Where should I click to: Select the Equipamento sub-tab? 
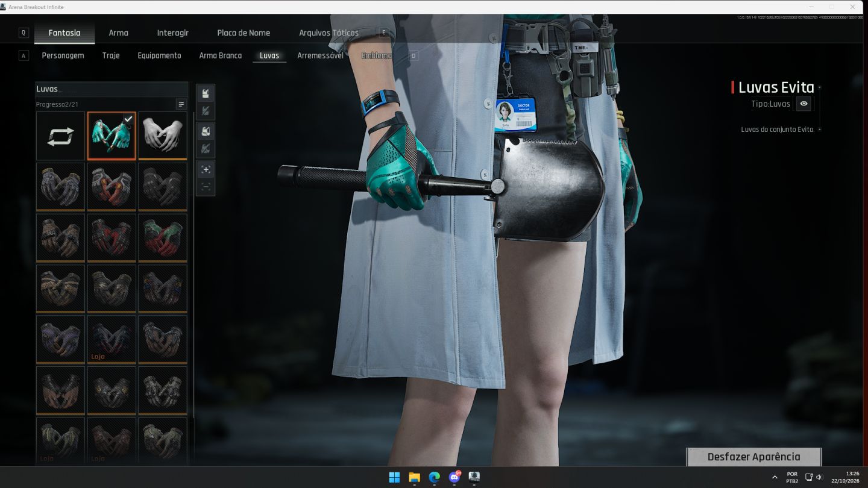(159, 55)
